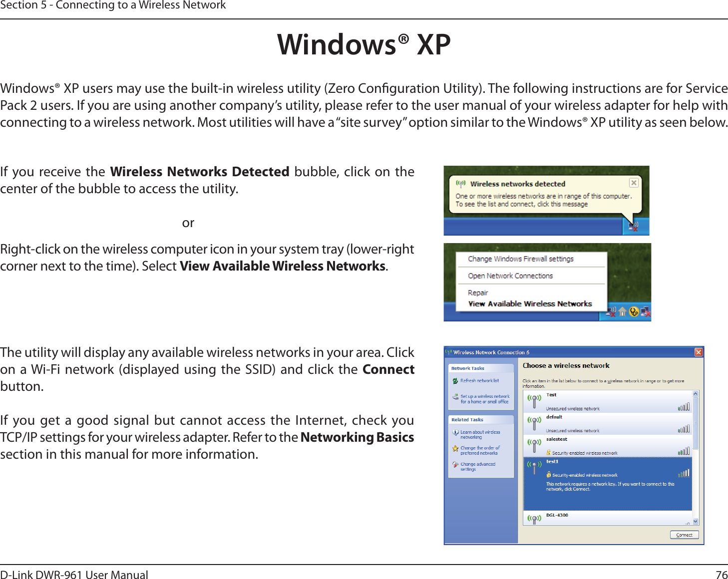
Task: Click the Related Tasks panel header
Action: 481,420
